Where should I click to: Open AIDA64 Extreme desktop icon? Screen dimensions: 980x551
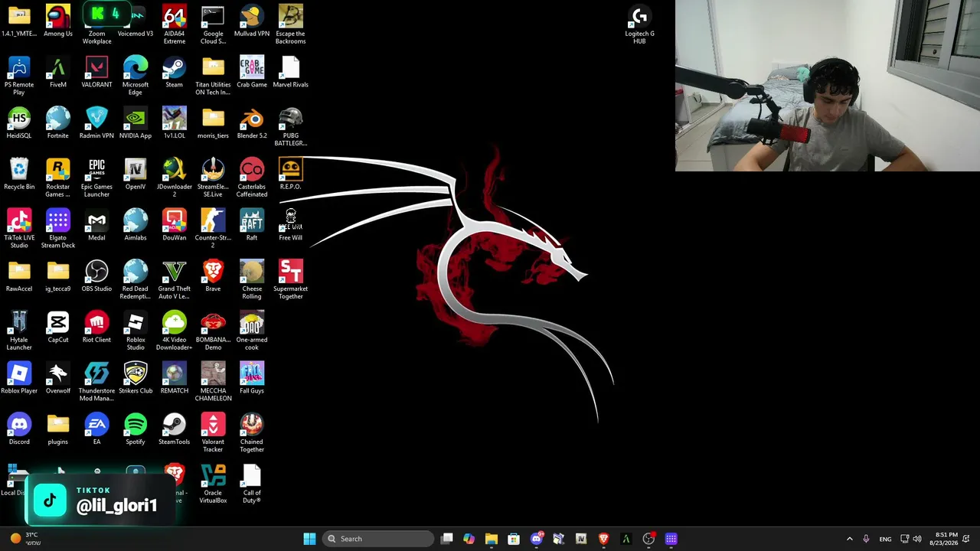(175, 24)
